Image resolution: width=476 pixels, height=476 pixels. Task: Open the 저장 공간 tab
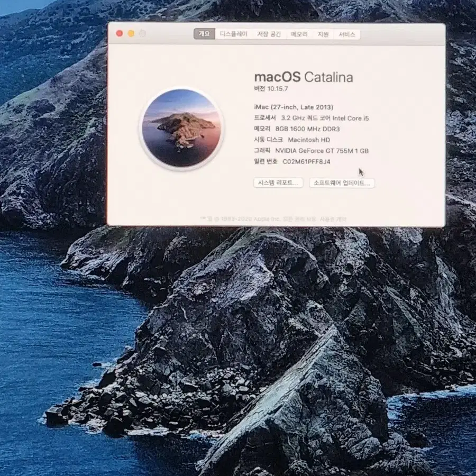click(269, 34)
